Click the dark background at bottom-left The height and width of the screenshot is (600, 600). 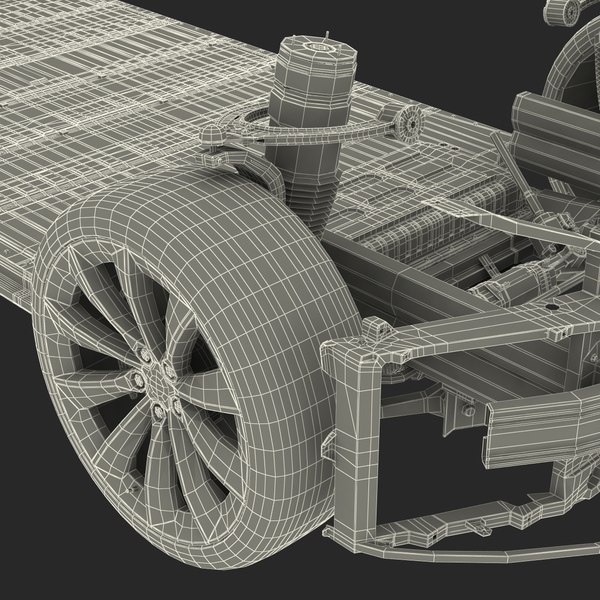[40, 560]
